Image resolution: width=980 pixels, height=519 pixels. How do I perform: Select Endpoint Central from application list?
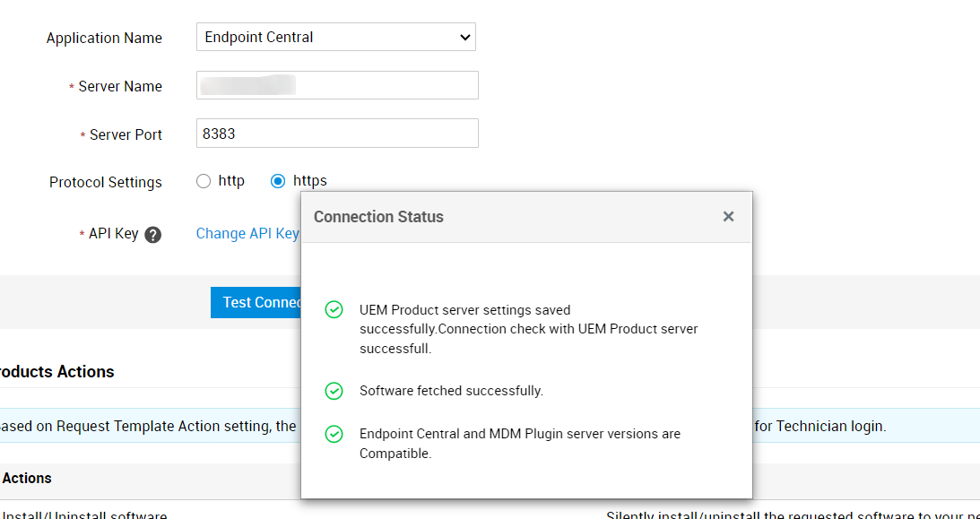point(336,37)
